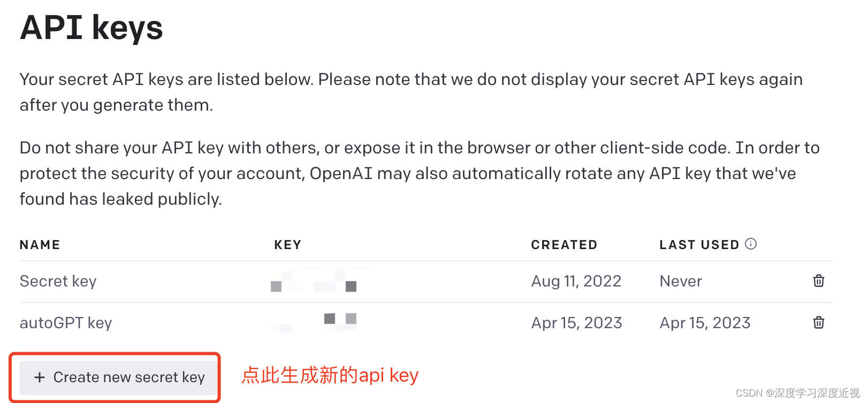Select the CREATED column header
The height and width of the screenshot is (403, 868).
(x=564, y=245)
